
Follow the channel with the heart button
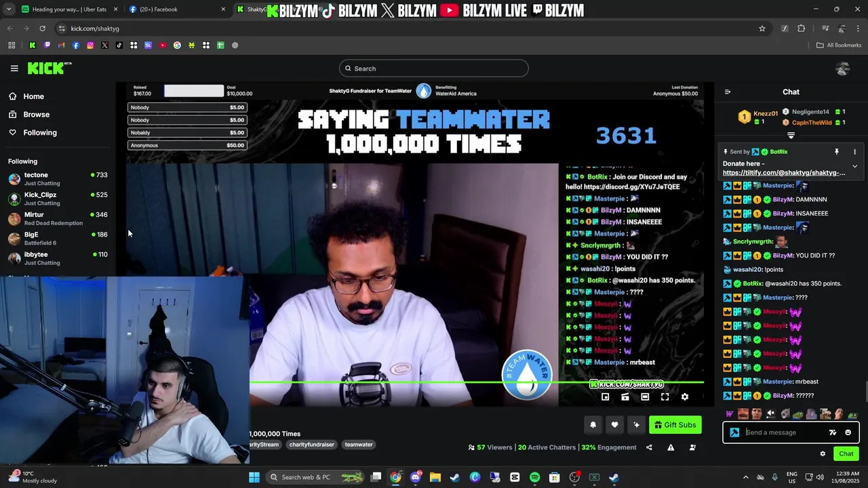tap(614, 425)
